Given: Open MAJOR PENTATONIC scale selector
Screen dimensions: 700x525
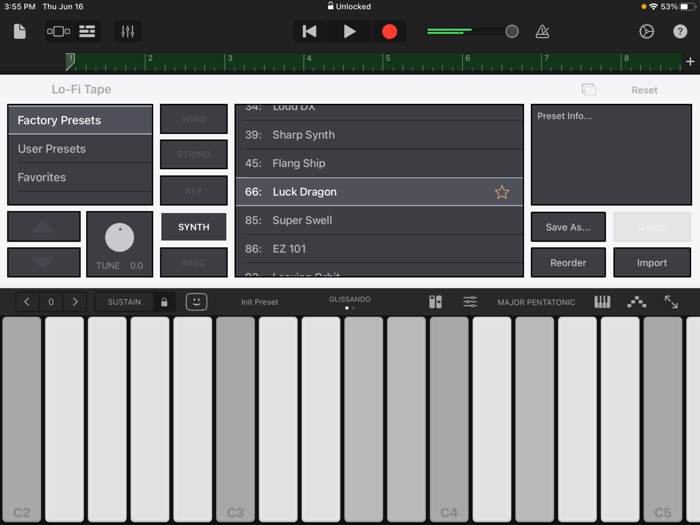Looking at the screenshot, I should [x=536, y=302].
